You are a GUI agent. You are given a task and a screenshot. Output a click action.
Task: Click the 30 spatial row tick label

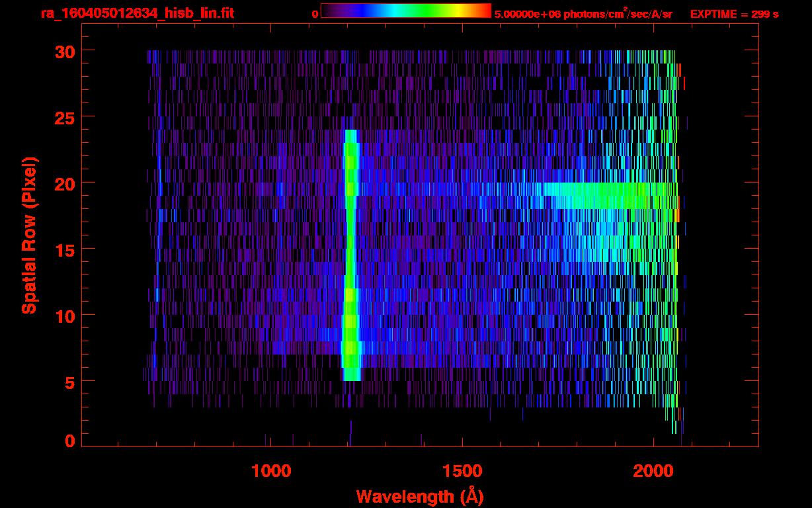(65, 51)
